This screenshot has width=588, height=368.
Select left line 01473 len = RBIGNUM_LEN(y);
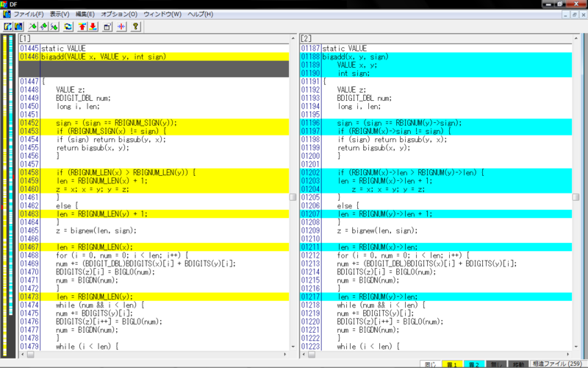154,297
